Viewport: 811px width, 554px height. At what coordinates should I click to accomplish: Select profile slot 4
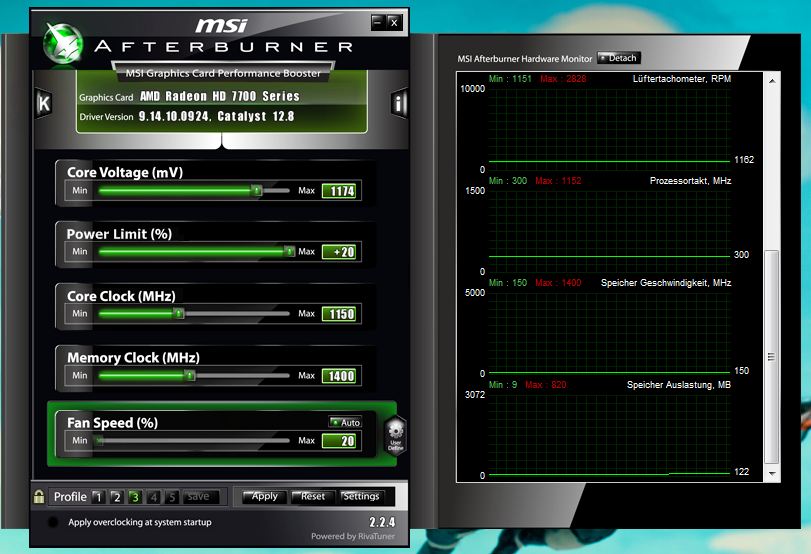(154, 497)
